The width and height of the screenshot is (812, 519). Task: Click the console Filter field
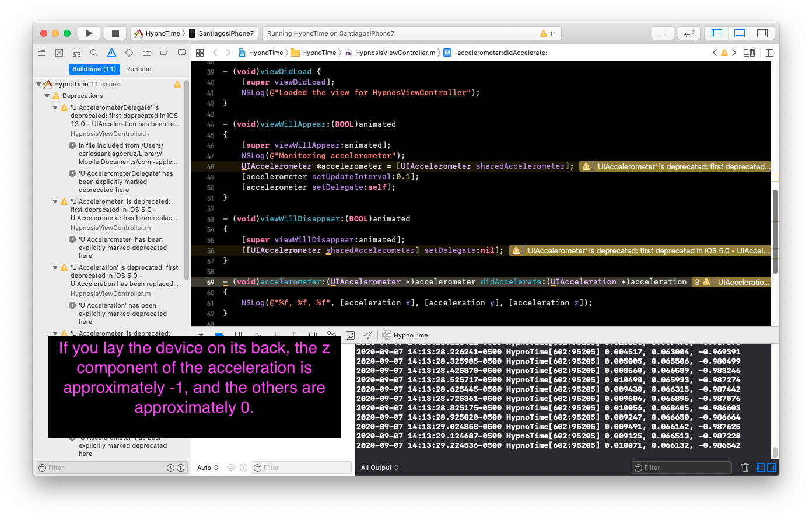click(x=682, y=468)
